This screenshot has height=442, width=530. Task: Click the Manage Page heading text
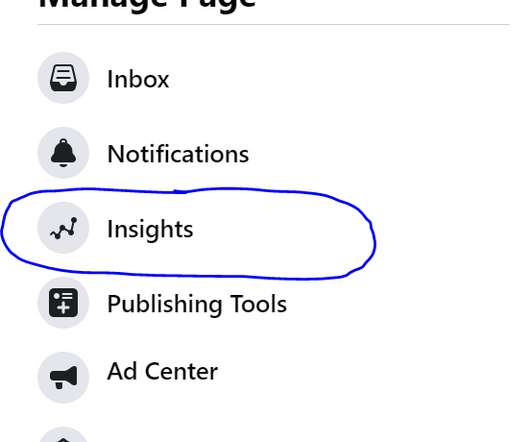(x=147, y=5)
